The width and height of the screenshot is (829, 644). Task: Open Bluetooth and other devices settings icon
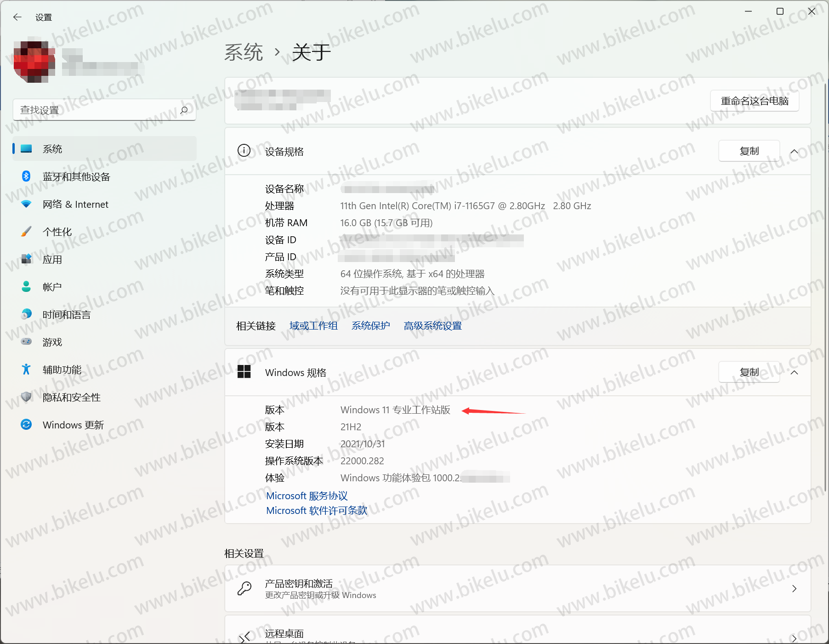(26, 177)
